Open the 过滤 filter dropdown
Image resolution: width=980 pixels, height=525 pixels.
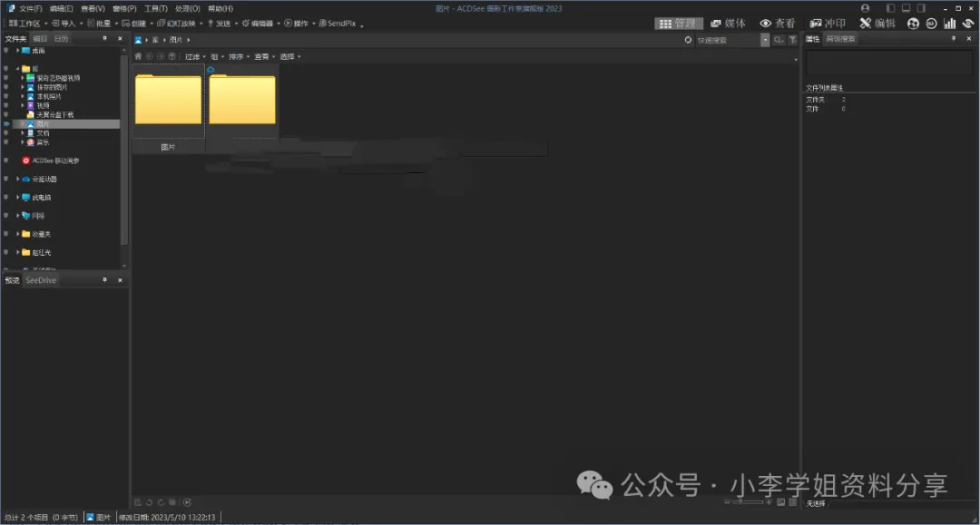[195, 56]
